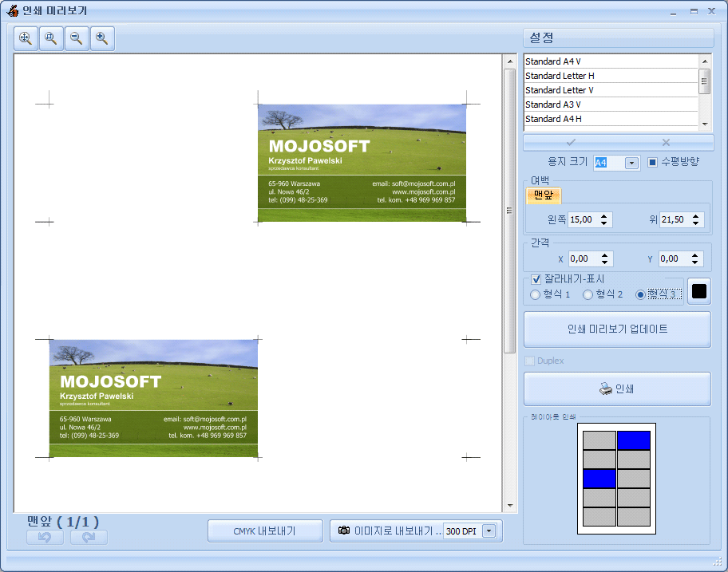Click the 위 margin field 21,50

click(675, 219)
